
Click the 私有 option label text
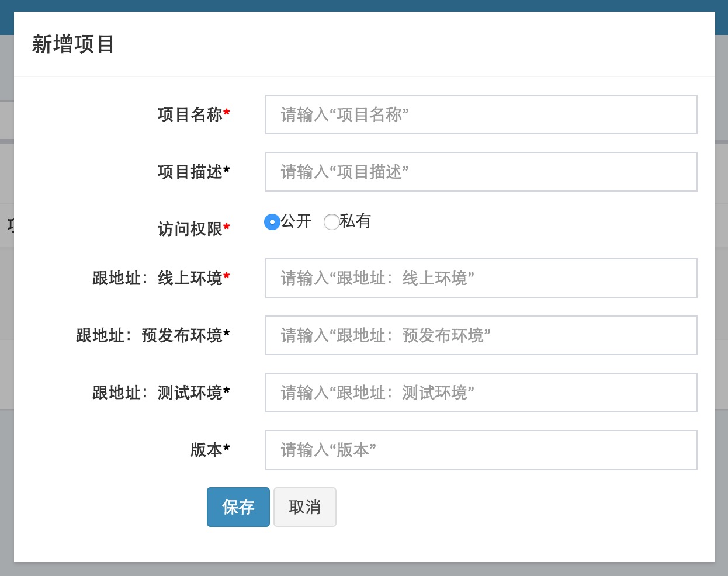click(x=355, y=221)
